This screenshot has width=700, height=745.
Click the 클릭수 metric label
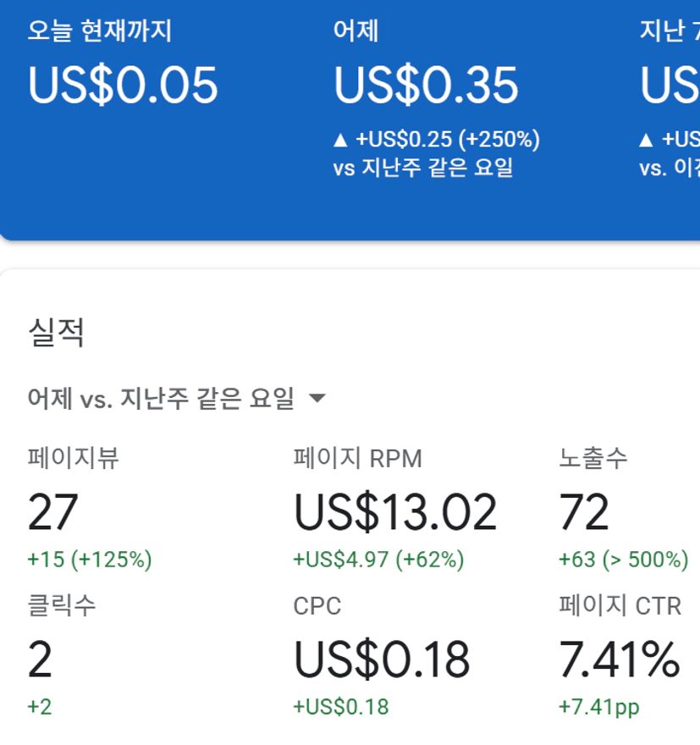tap(61, 605)
